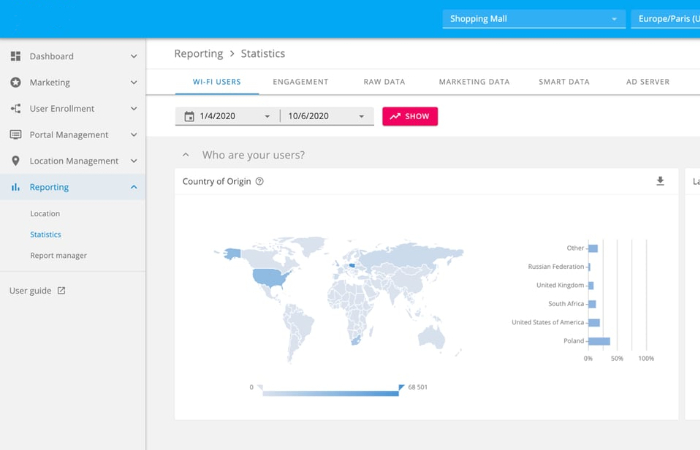Image resolution: width=700 pixels, height=450 pixels.
Task: Open the start date 1/4/2020 dropdown
Action: pyautogui.click(x=267, y=117)
